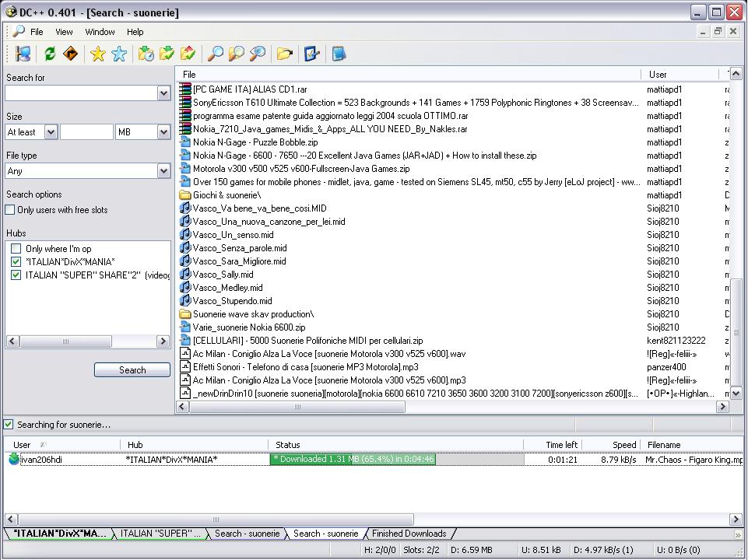Open the Public Hubs toolbar icon
This screenshot has width=748, height=560.
23,54
